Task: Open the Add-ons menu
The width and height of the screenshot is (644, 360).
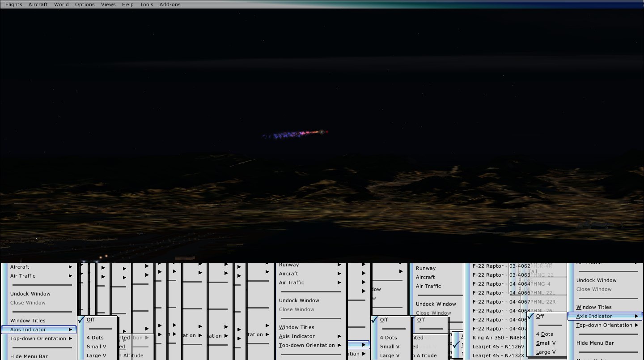Action: tap(170, 4)
